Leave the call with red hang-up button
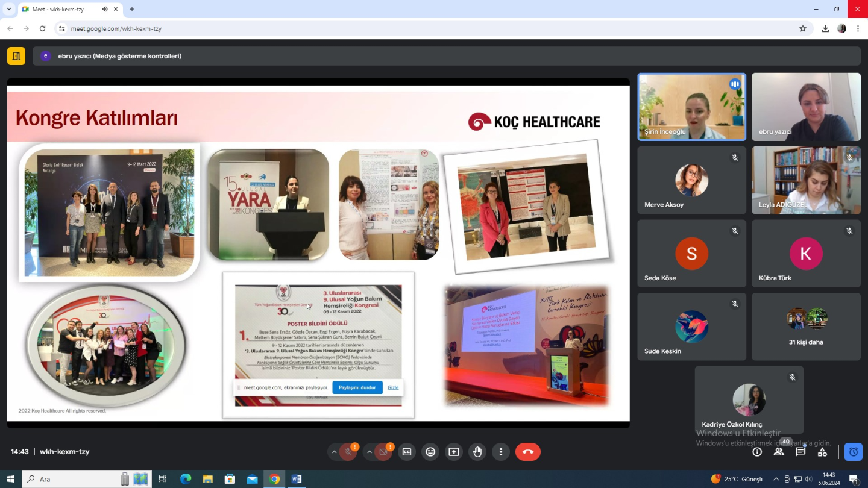Image resolution: width=868 pixels, height=488 pixels. point(528,452)
